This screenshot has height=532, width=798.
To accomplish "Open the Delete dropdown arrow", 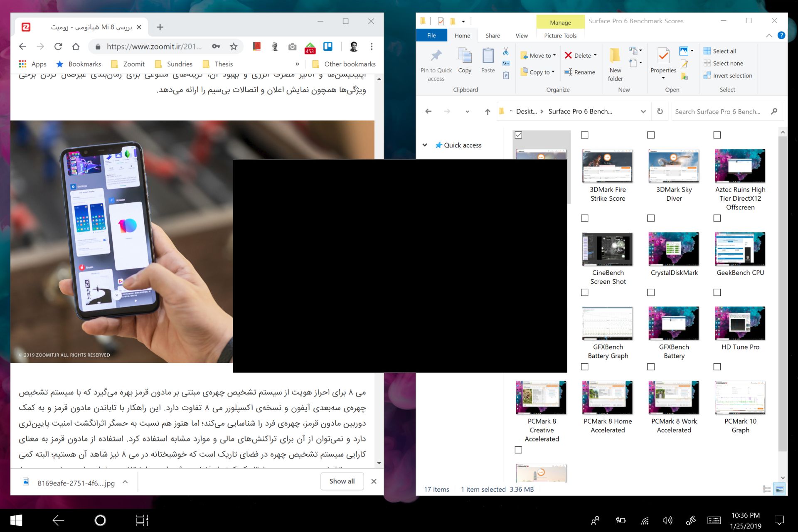I will [x=595, y=55].
